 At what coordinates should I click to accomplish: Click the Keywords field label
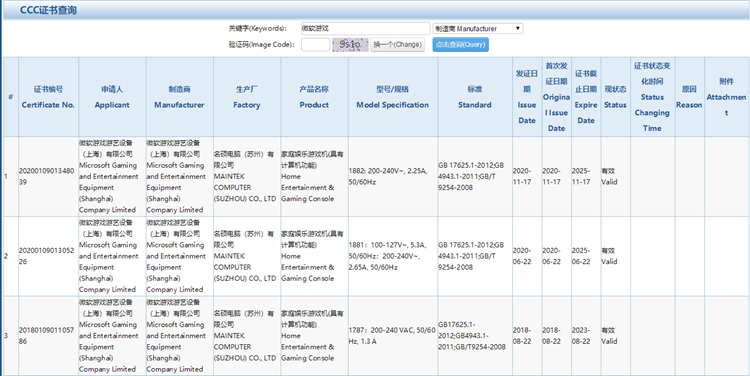point(258,29)
